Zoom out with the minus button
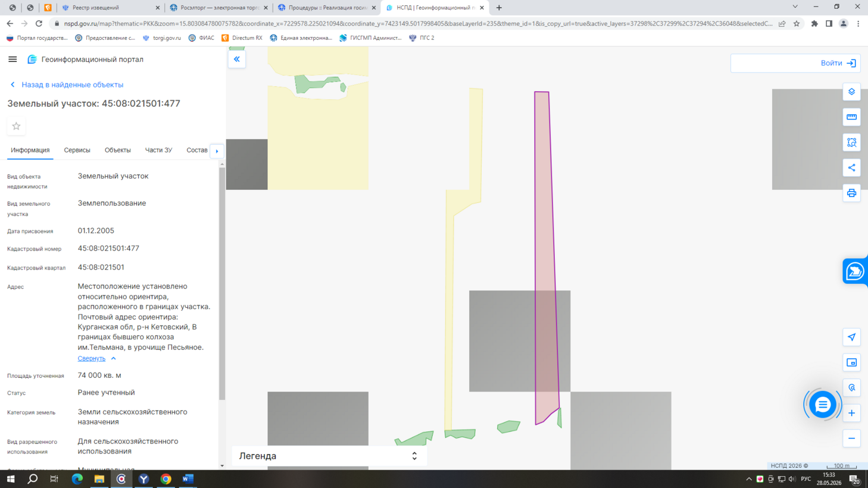Image resolution: width=868 pixels, height=488 pixels. 851,439
